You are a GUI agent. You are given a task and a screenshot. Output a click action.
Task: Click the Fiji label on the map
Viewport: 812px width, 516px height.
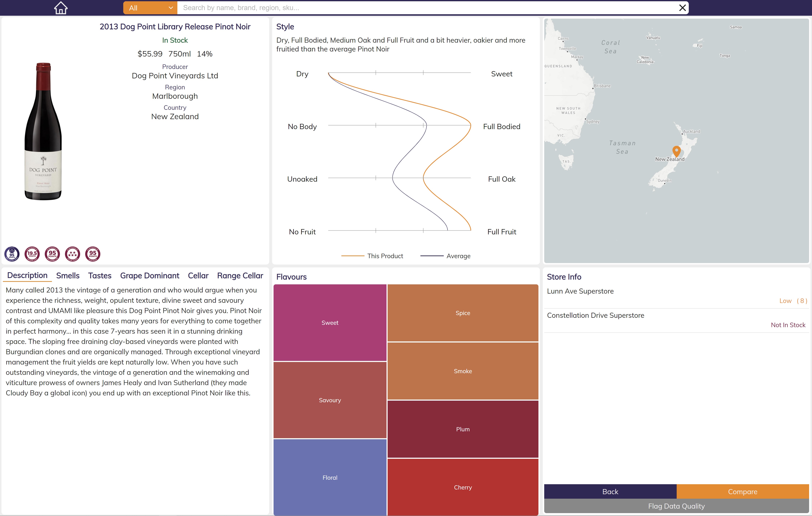tap(700, 45)
